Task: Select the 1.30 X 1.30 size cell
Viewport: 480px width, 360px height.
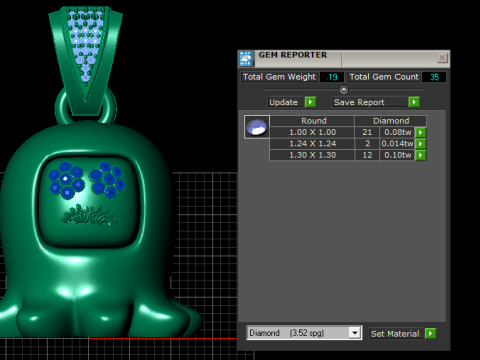Action: point(312,155)
